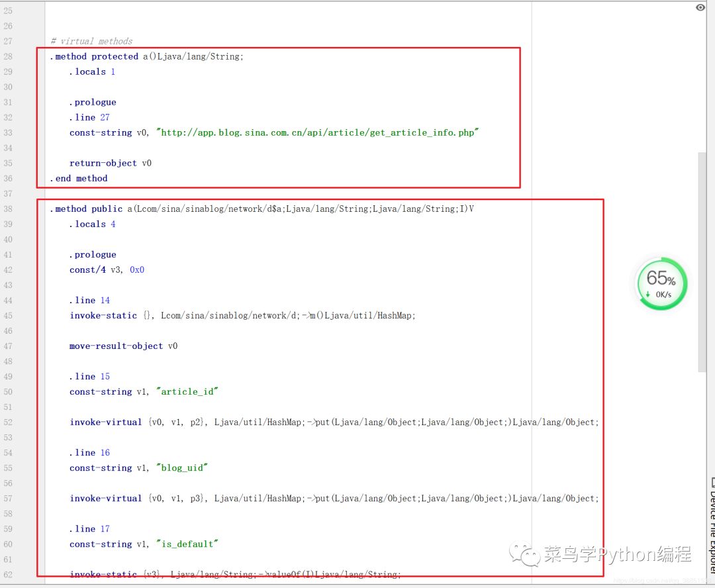Click the '.line 16' directive
715x588 pixels.
coord(89,452)
